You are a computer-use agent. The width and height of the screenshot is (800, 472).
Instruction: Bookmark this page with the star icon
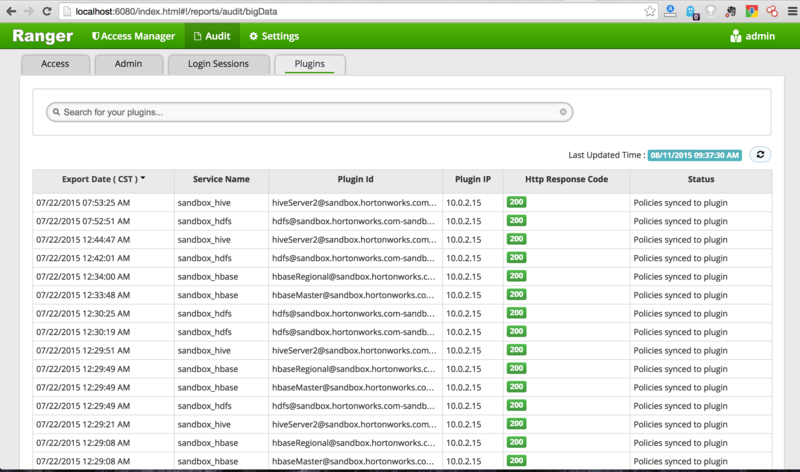pos(651,10)
